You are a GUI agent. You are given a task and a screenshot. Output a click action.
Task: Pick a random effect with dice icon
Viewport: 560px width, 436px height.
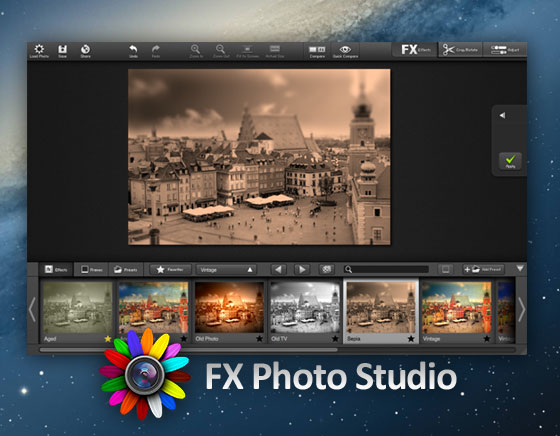[x=326, y=269]
